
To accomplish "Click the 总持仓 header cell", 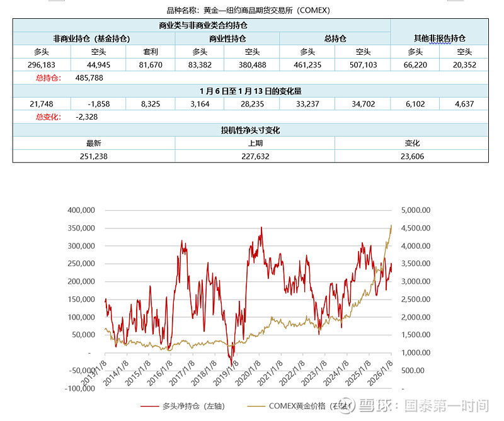I will [x=335, y=38].
